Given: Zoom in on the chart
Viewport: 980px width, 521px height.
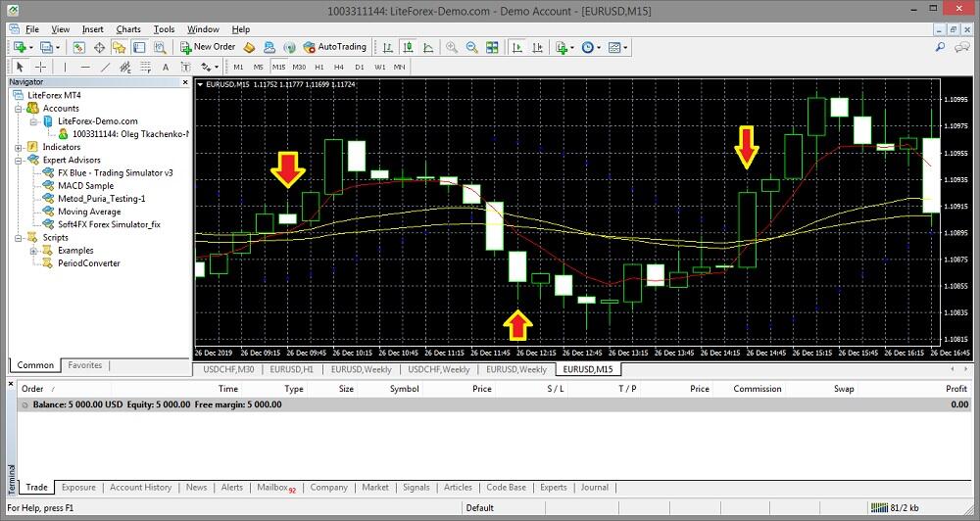Looking at the screenshot, I should (x=452, y=47).
